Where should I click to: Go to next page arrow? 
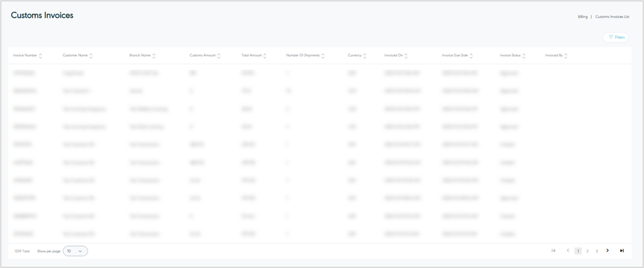(x=607, y=251)
